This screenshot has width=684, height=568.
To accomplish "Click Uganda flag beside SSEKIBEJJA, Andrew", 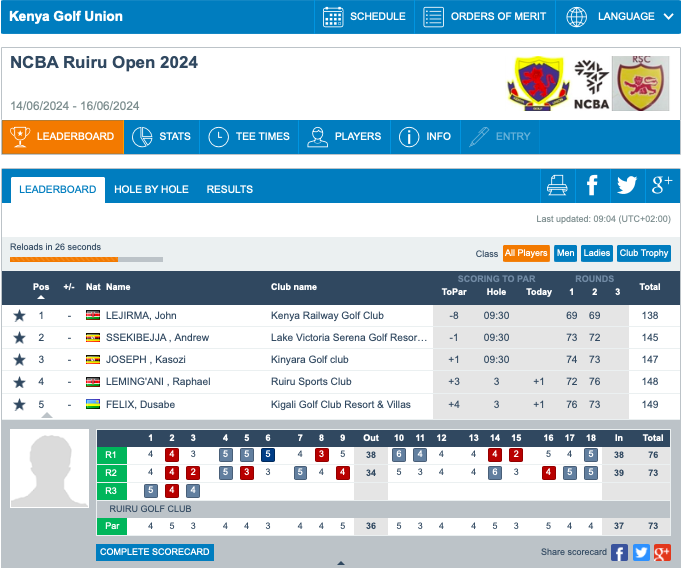I will (93, 337).
